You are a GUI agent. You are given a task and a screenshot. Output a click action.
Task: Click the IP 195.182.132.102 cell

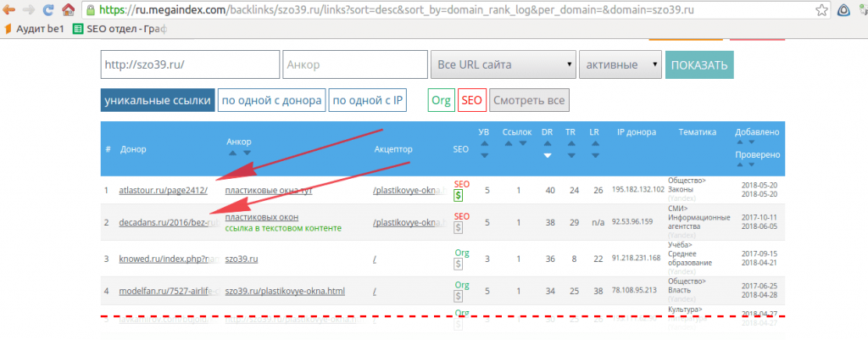tap(637, 189)
